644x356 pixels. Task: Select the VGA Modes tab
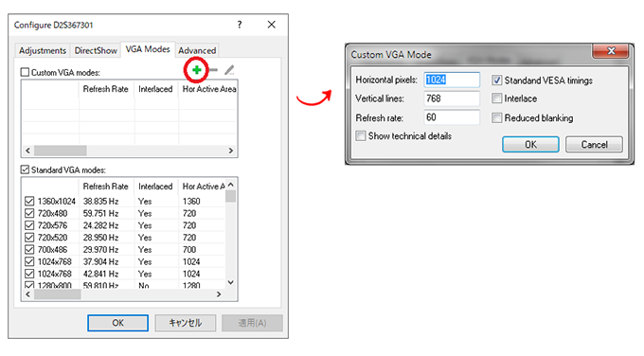coord(148,49)
